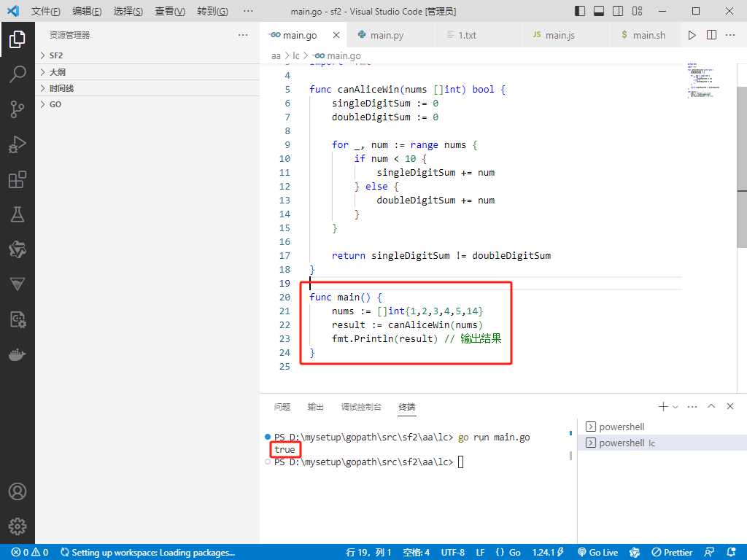Open the overflow menu ellipsis in menu bar
The image size is (747, 560).
[x=248, y=11]
